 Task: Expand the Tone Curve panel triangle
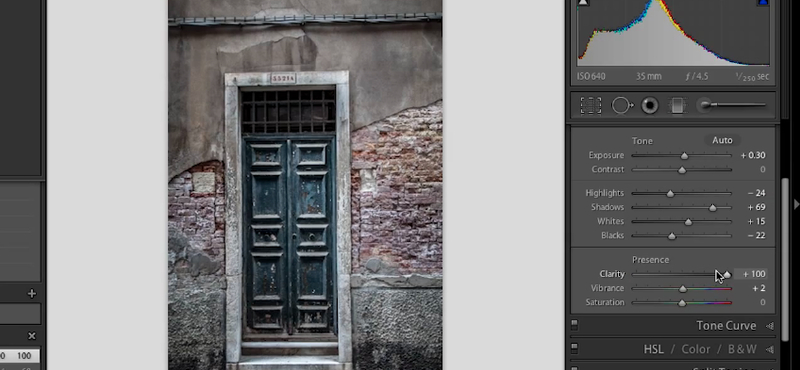pos(770,326)
